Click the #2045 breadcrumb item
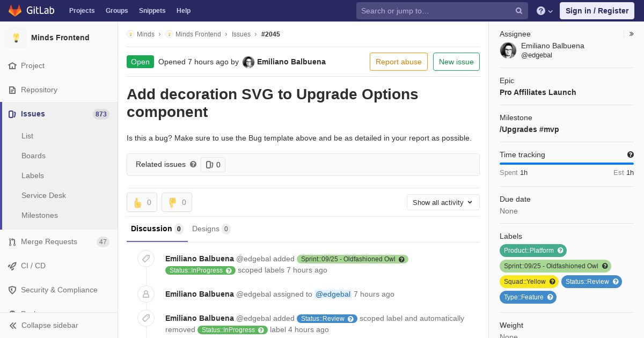The image size is (644, 338). (x=270, y=34)
